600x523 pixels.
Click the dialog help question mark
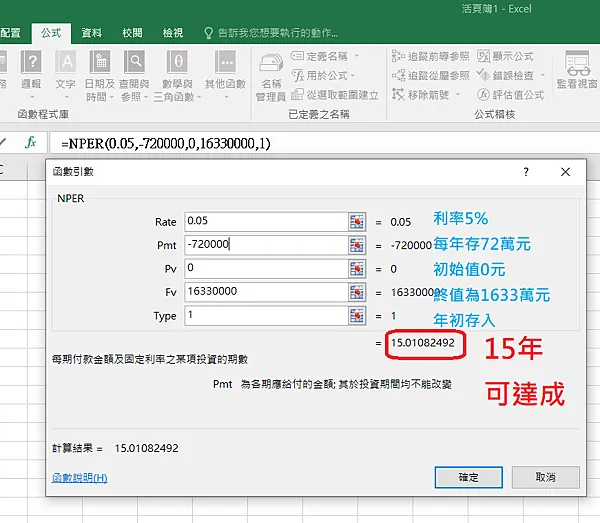pos(526,172)
